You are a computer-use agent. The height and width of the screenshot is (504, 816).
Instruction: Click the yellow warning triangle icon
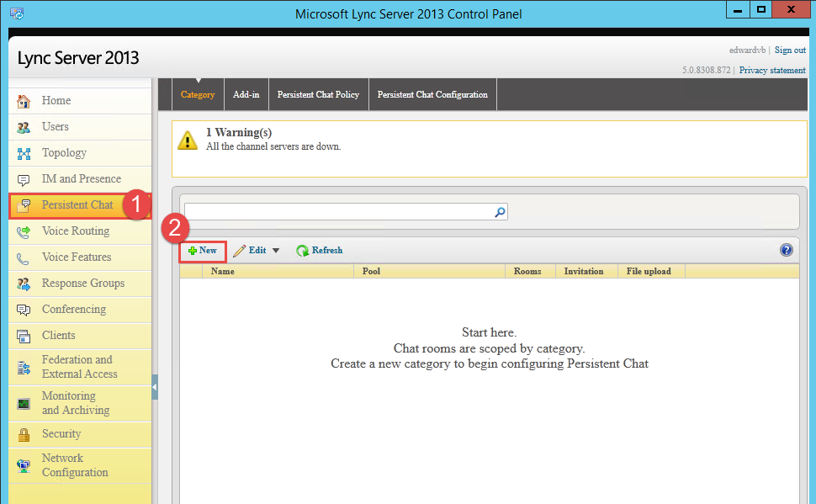pos(188,141)
